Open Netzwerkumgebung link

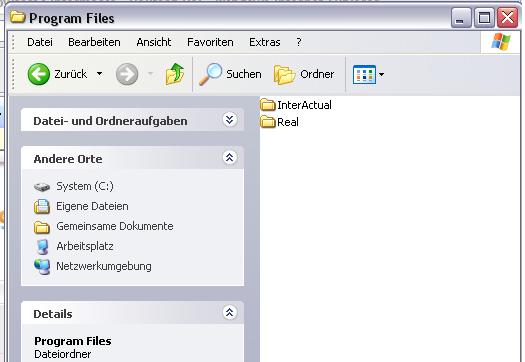(103, 267)
